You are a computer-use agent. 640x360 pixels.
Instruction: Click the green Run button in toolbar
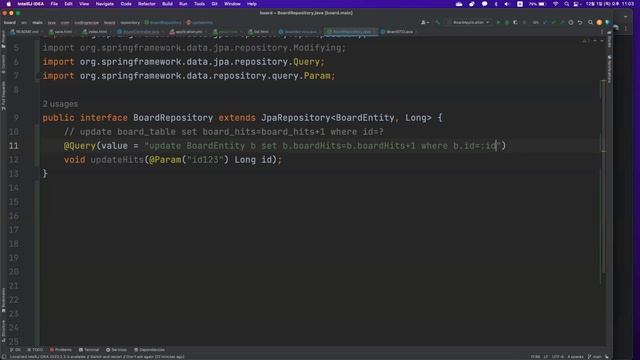tap(498, 22)
